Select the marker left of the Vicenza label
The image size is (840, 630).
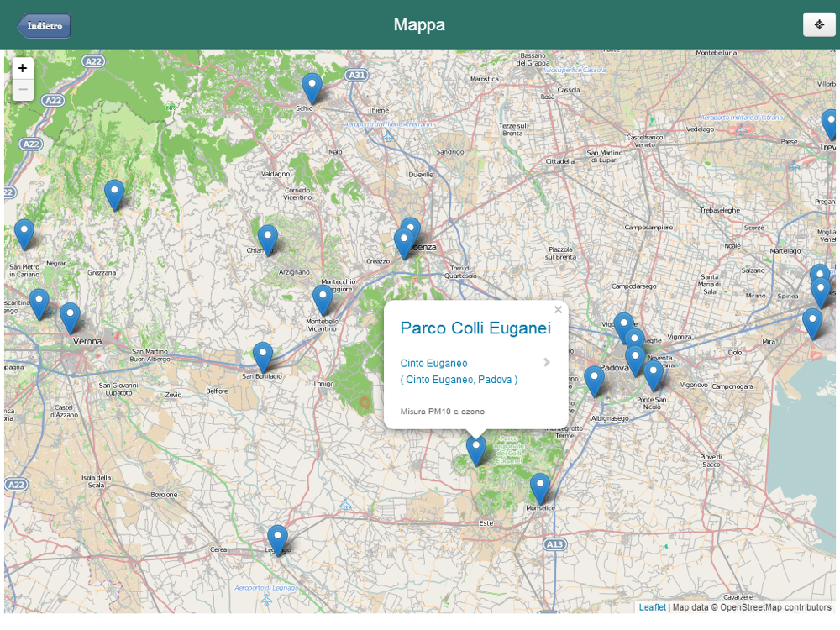click(404, 244)
